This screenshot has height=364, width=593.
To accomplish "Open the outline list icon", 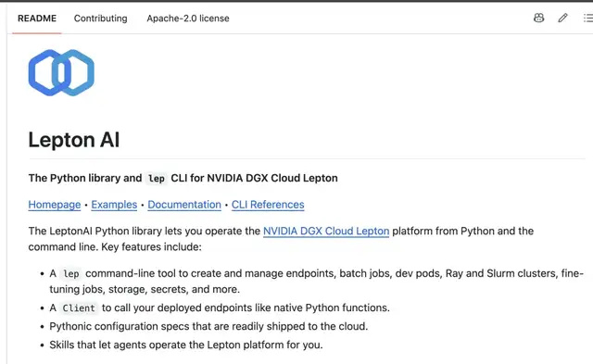I will tap(587, 18).
